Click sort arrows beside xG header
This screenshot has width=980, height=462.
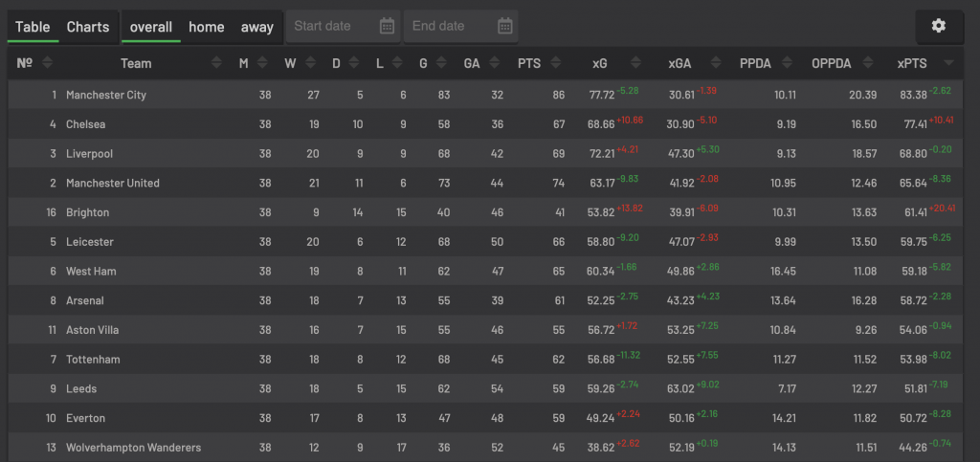click(x=635, y=63)
